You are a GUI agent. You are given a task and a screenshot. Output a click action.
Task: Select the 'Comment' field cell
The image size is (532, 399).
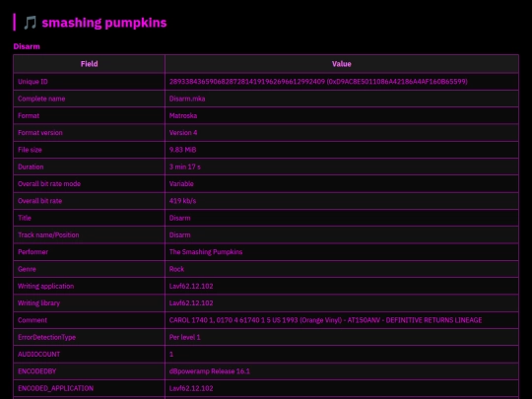pos(90,320)
